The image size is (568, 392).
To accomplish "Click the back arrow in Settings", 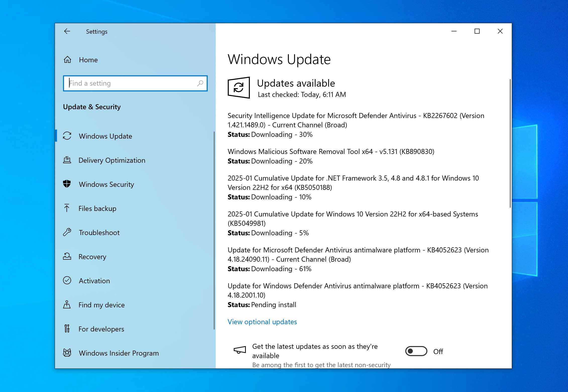I will tap(67, 31).
